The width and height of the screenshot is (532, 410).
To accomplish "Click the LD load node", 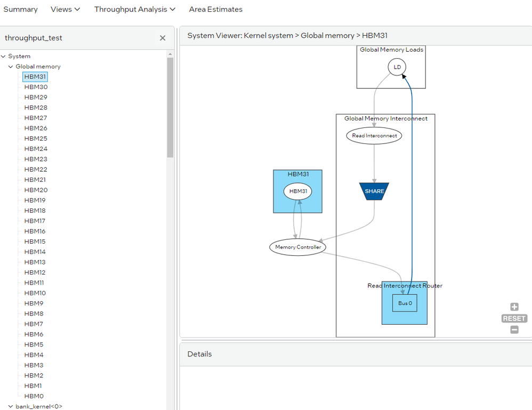I will point(397,67).
